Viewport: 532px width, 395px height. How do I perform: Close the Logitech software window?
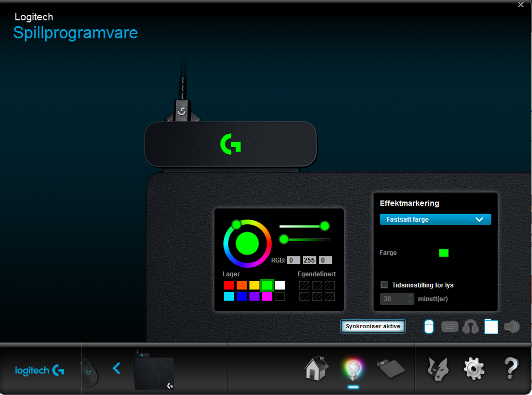(521, 5)
